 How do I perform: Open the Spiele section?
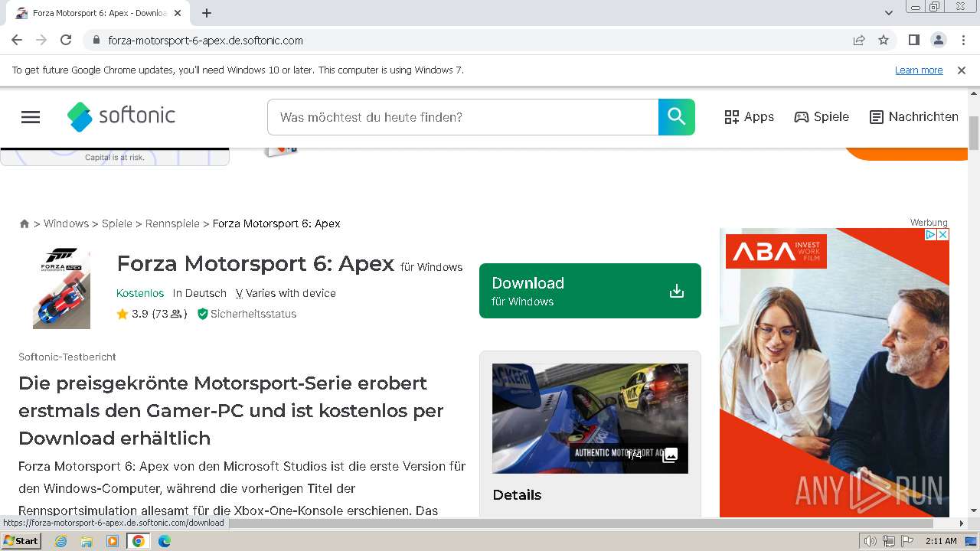pos(822,117)
